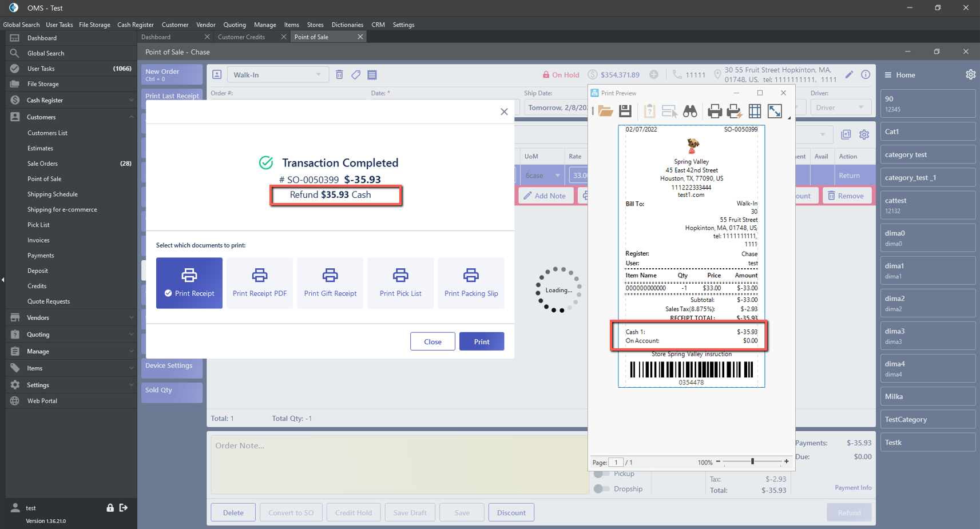This screenshot has height=529, width=980.
Task: Open settings gear beside Home panel
Action: pos(970,75)
